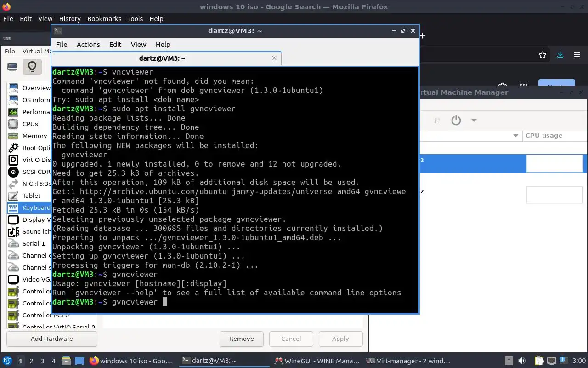The height and width of the screenshot is (368, 588).
Task: Open the network tray icon
Action: click(x=552, y=361)
